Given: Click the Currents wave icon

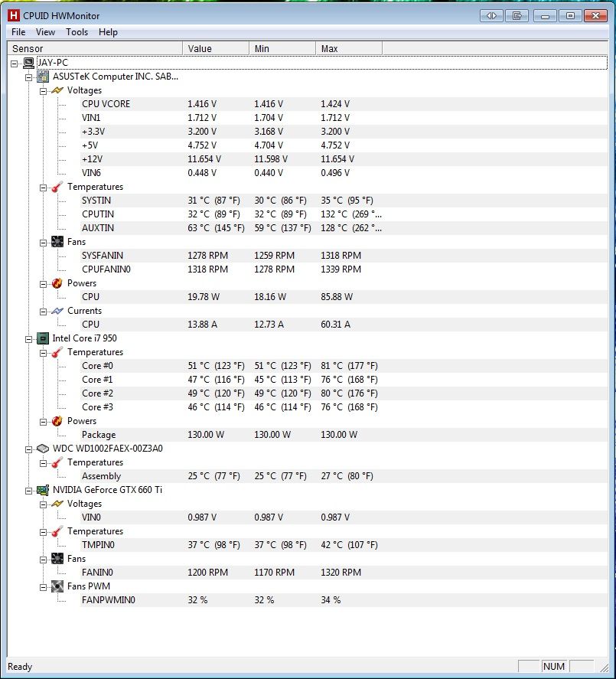Looking at the screenshot, I should (57, 311).
